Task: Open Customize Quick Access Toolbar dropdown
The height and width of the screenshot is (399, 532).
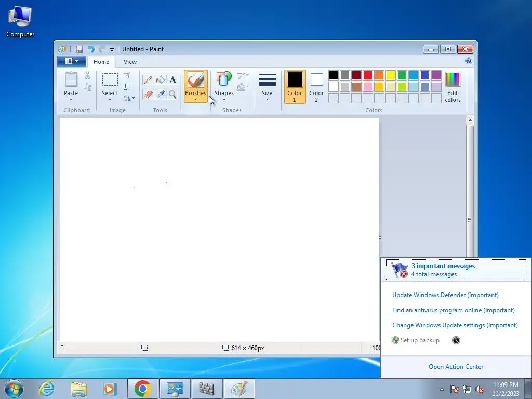Action: point(112,49)
